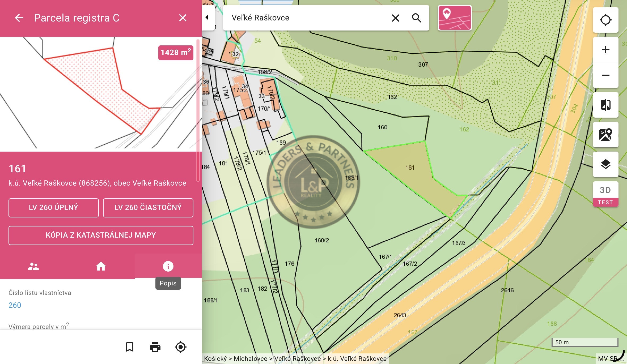Image resolution: width=627 pixels, height=364 pixels.
Task: Click the Michalovce breadcrumb text
Action: click(x=251, y=359)
